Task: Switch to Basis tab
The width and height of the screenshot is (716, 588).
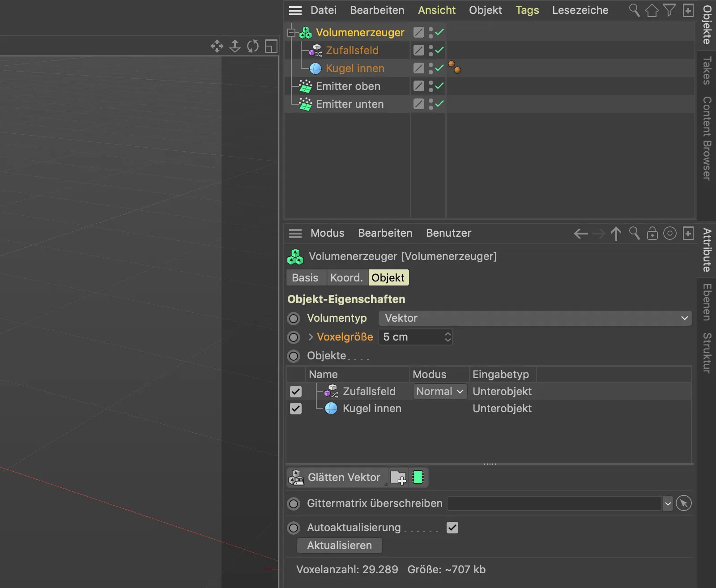Action: pyautogui.click(x=305, y=278)
